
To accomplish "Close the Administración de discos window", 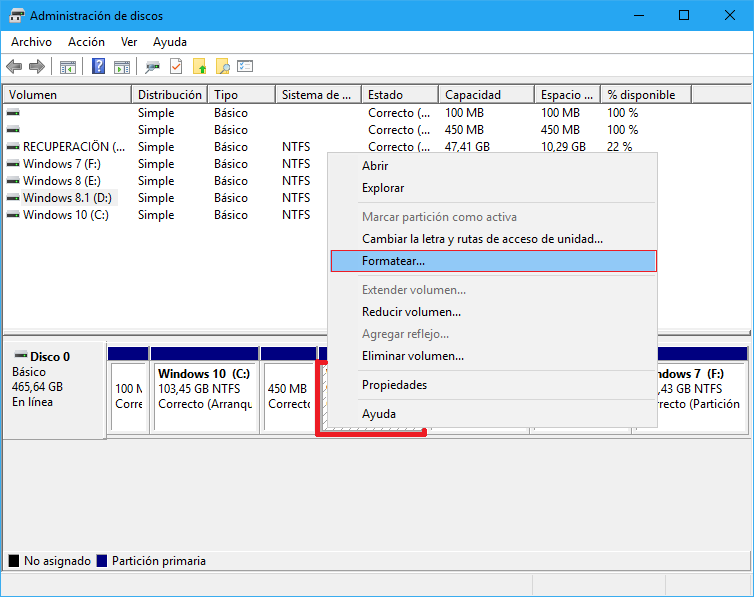I will 729,15.
